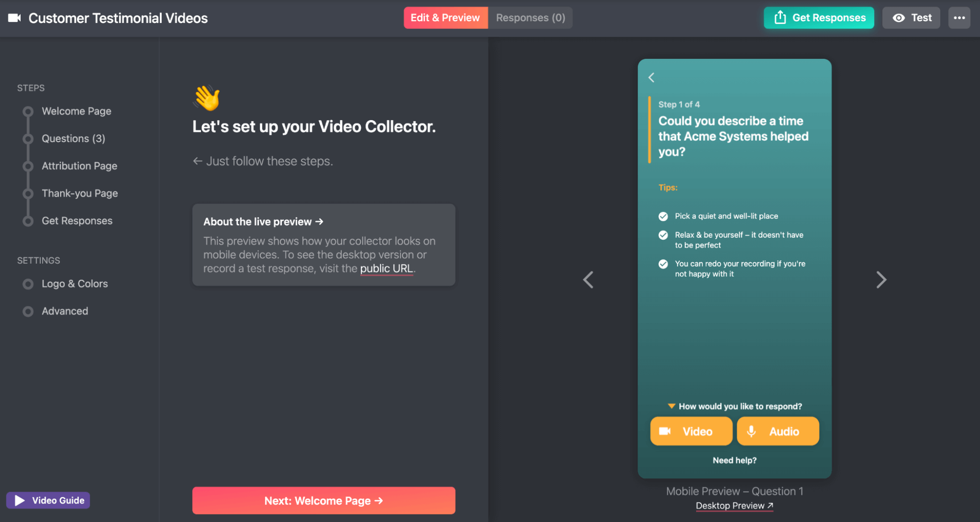Expand the About the live preview section
The image size is (980, 522).
pyautogui.click(x=263, y=221)
